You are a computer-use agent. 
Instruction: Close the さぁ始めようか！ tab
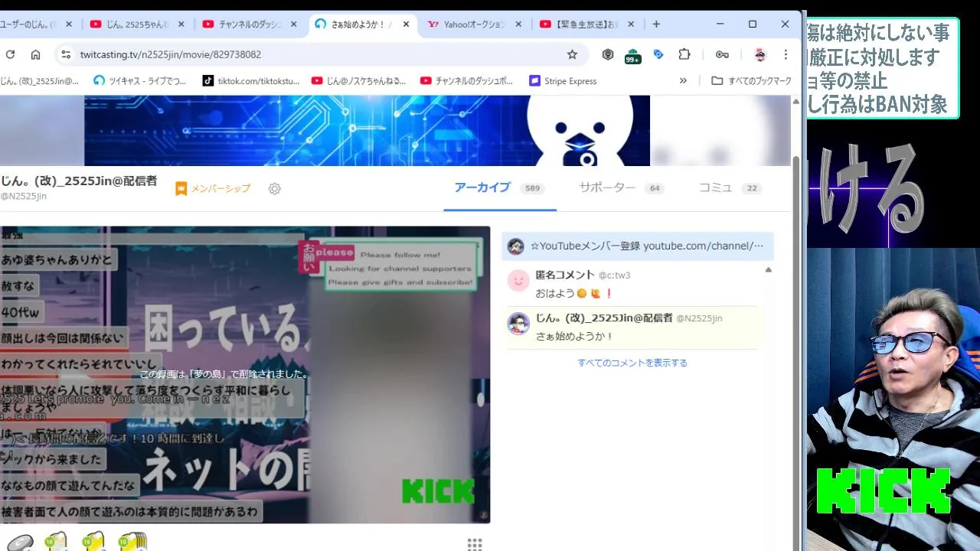(406, 24)
